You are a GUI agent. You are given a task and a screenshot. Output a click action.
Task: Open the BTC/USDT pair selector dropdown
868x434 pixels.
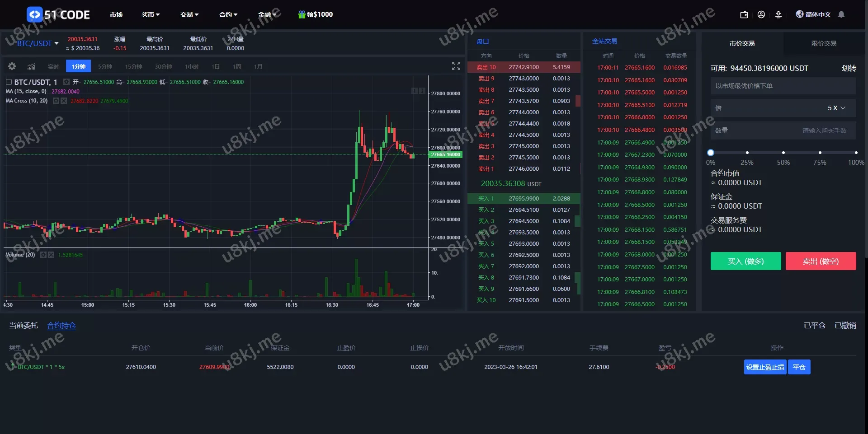(38, 43)
